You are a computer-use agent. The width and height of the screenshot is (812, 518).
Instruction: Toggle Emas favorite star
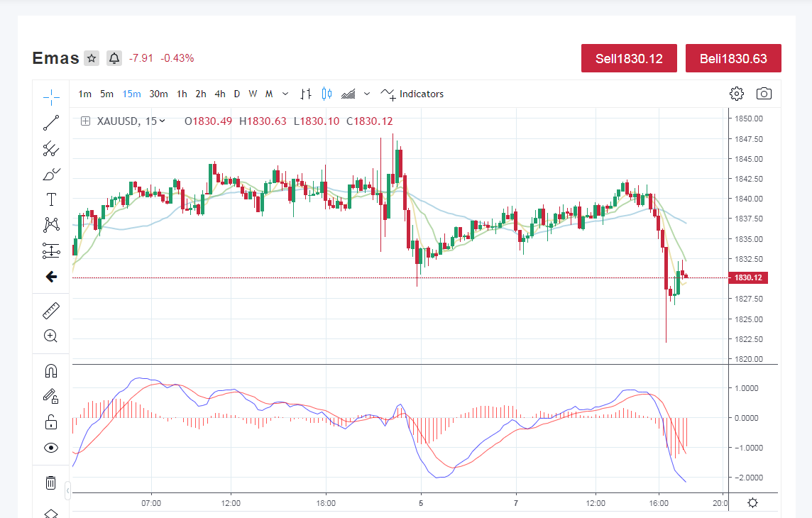92,58
